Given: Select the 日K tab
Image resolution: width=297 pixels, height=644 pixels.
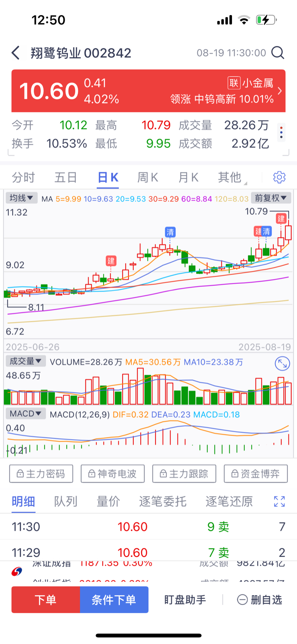Looking at the screenshot, I should click(108, 177).
